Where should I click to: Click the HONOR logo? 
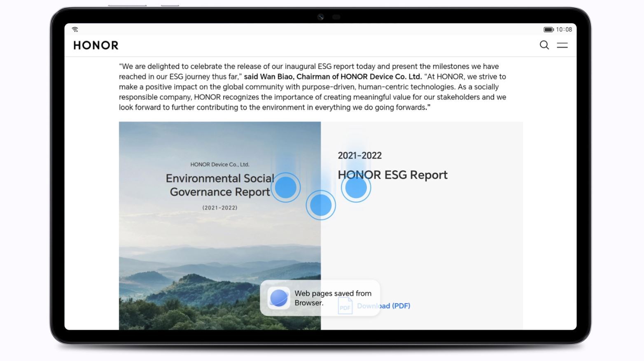(96, 45)
